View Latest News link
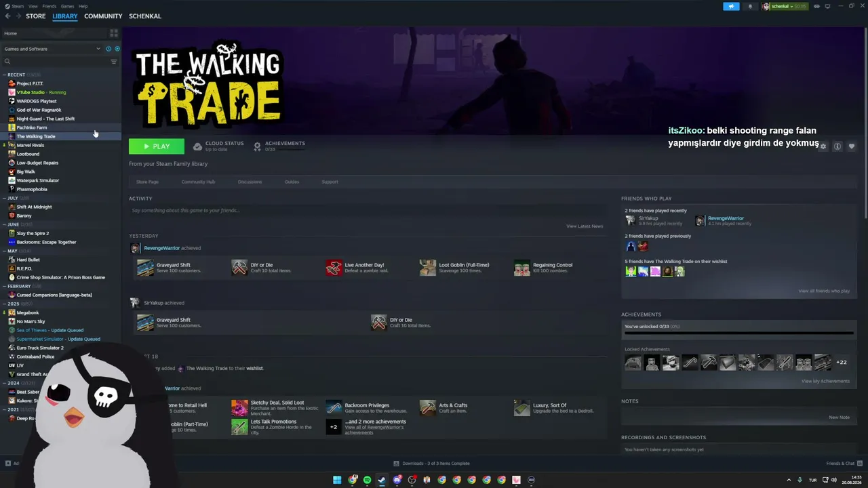This screenshot has width=868, height=488. click(585, 226)
